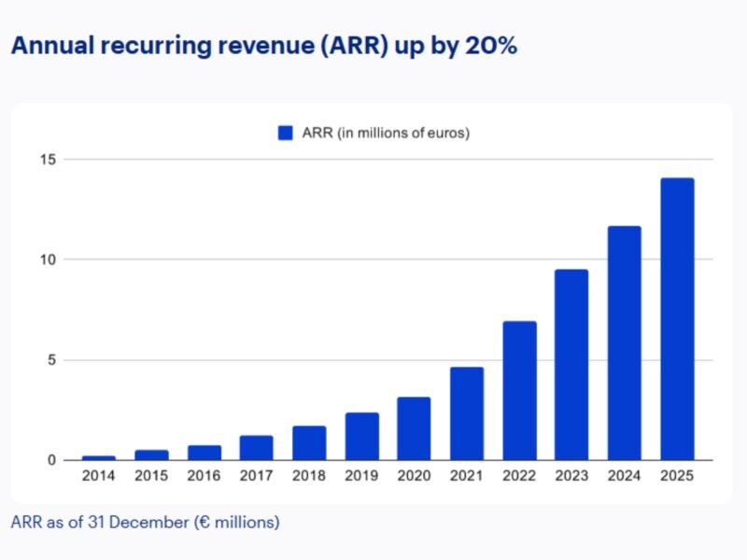This screenshot has height=560, width=747.
Task: Select the 2015 bar in the chart
Action: pos(151,455)
